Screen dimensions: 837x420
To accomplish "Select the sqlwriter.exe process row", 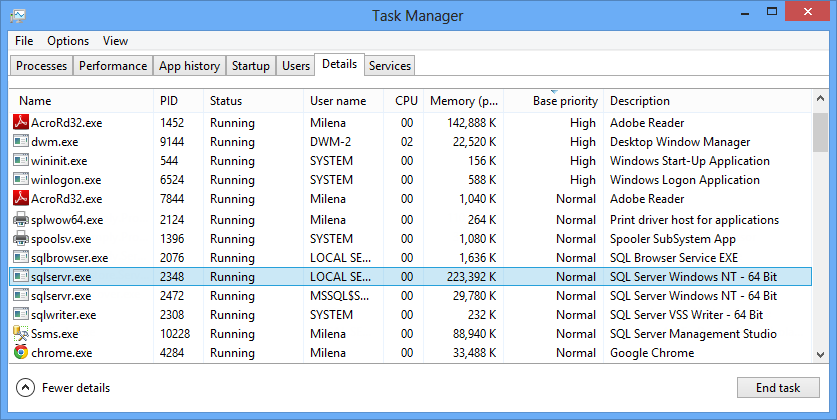I will 400,315.
